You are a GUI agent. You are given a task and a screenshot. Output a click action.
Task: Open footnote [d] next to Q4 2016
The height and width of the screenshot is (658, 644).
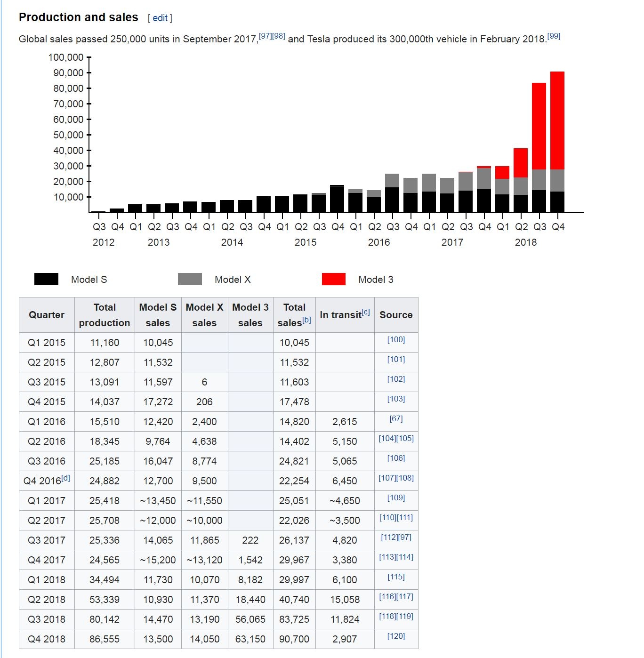(65, 478)
